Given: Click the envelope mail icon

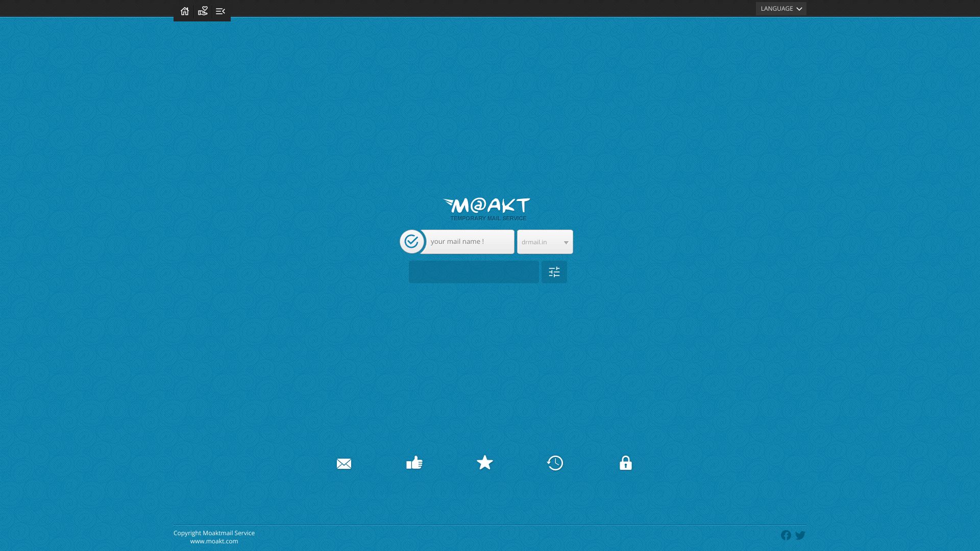Looking at the screenshot, I should 344,463.
